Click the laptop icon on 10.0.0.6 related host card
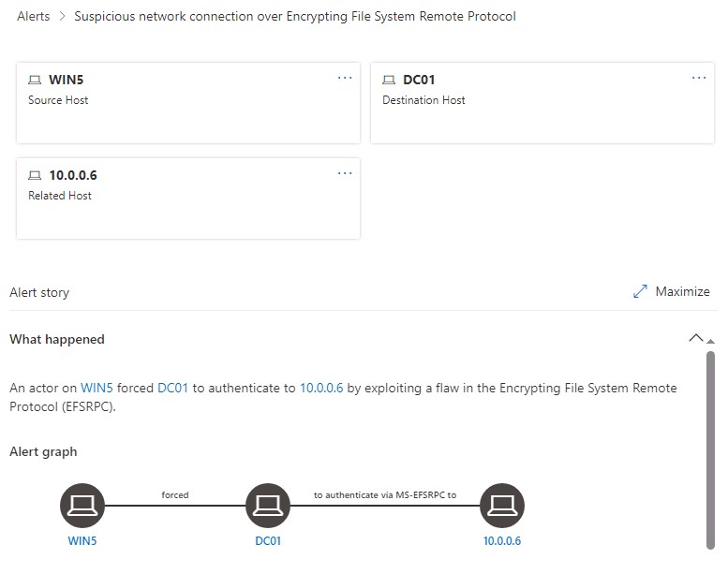The height and width of the screenshot is (574, 728). tap(36, 176)
